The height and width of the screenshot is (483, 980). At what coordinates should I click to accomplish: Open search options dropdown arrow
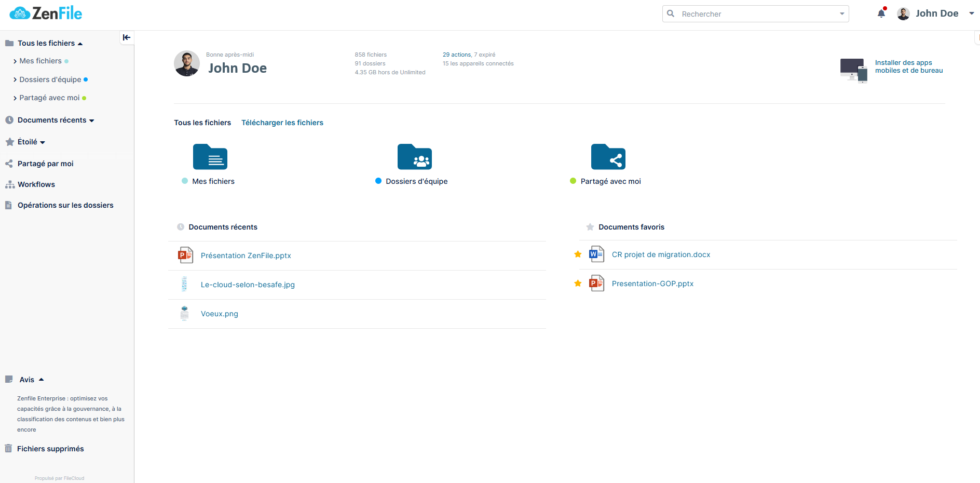click(842, 14)
